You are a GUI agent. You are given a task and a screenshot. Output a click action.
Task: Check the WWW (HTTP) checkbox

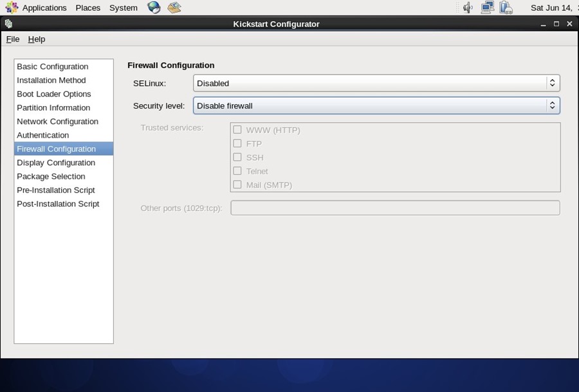pos(237,129)
